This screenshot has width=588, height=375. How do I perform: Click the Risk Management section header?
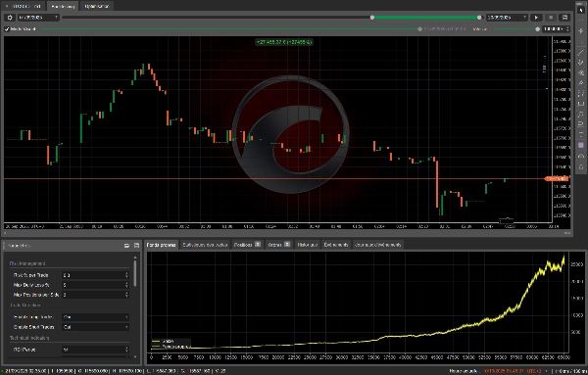[27, 263]
